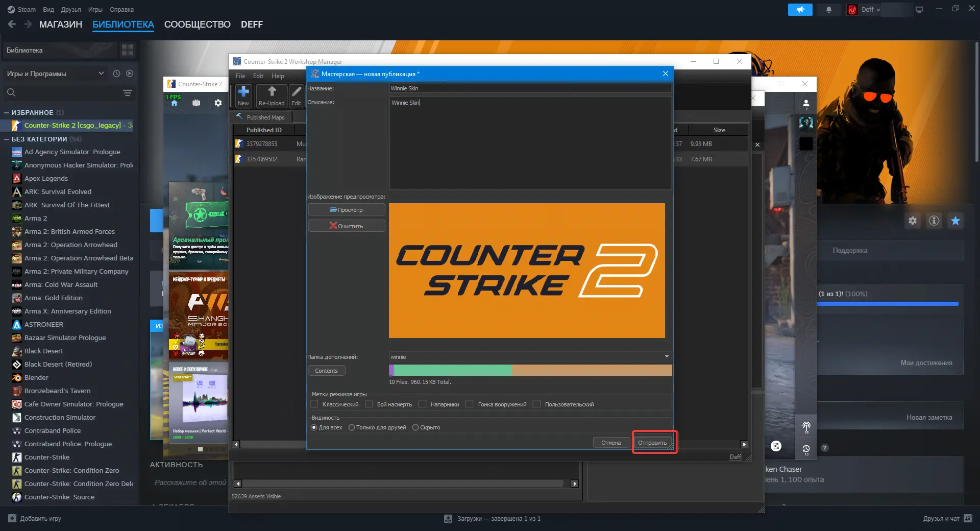Image resolution: width=980 pixels, height=531 pixels.
Task: Open Workshop Manager's Help menu
Action: (x=278, y=76)
